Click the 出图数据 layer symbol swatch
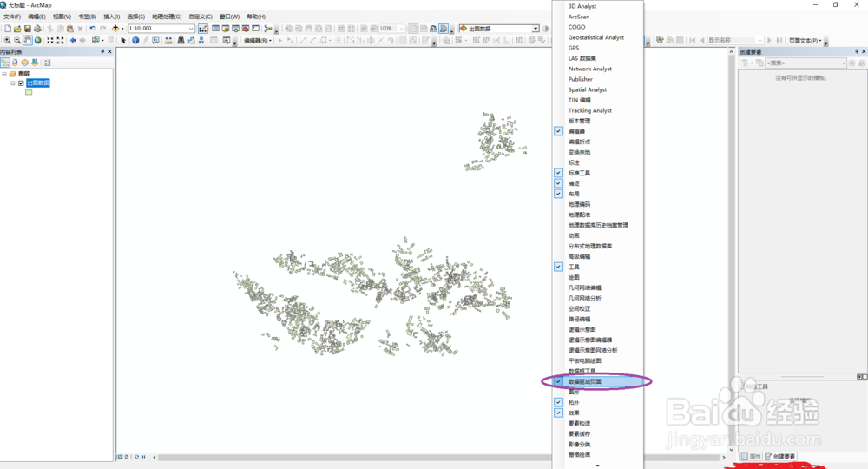 coord(29,92)
